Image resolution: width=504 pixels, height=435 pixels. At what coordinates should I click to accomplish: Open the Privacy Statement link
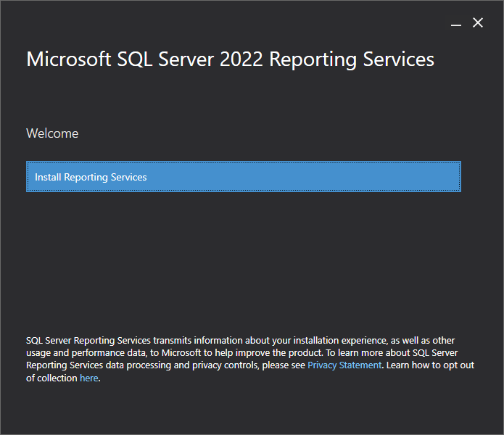pyautogui.click(x=344, y=365)
